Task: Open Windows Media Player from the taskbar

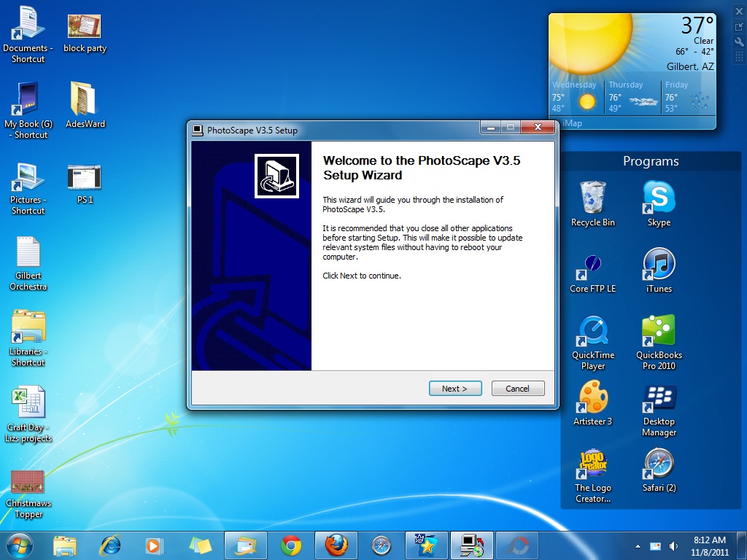Action: click(155, 545)
